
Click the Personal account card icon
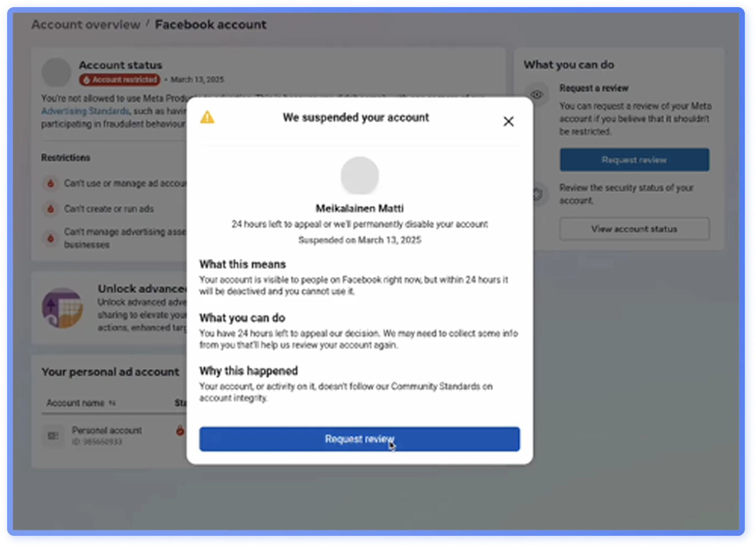(53, 435)
